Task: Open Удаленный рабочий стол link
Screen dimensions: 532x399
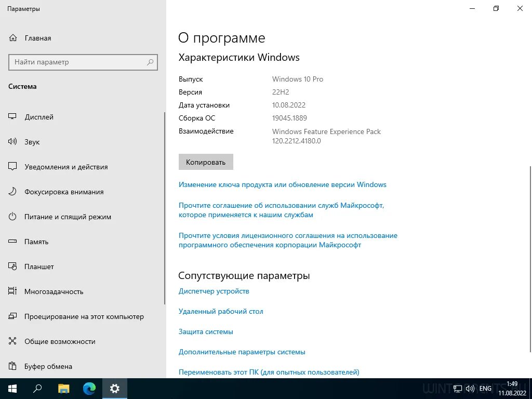Action: (x=221, y=311)
